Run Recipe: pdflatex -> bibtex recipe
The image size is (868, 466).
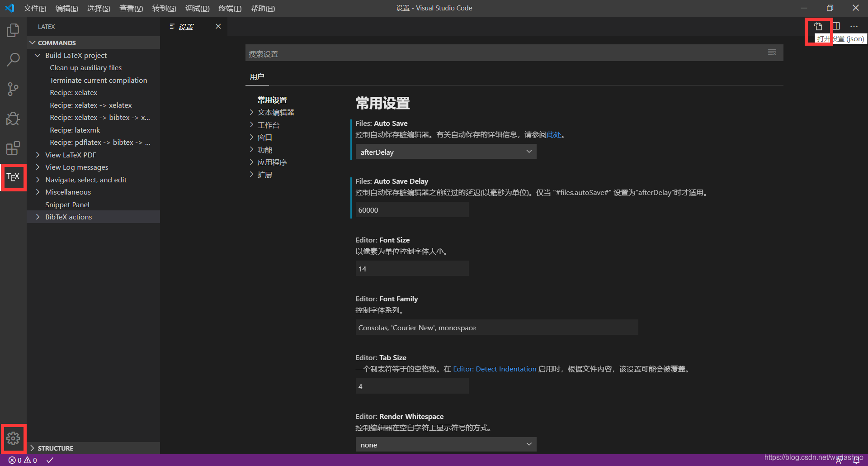[99, 142]
